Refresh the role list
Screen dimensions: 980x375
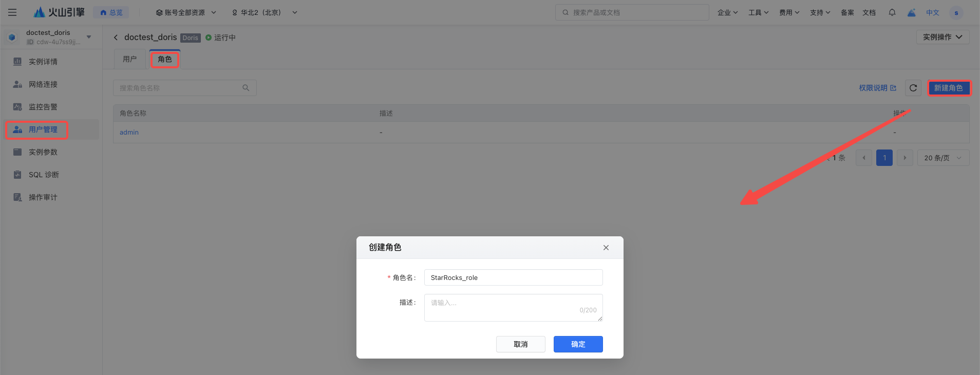click(x=913, y=88)
